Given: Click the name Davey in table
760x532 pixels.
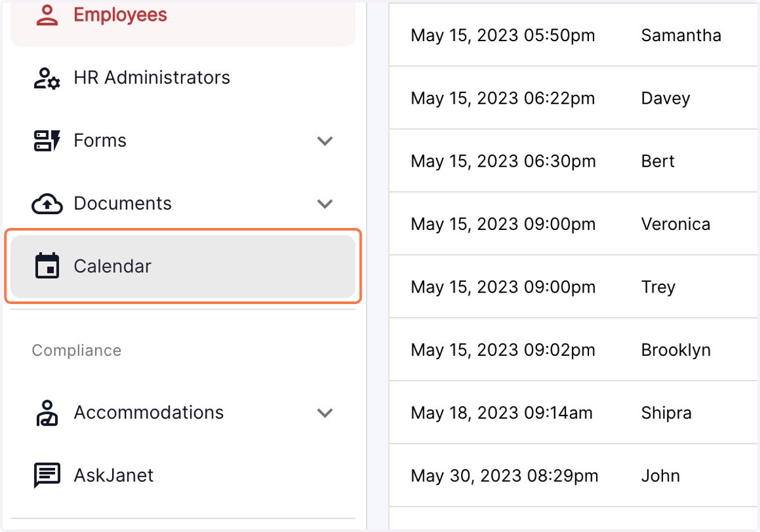Looking at the screenshot, I should [665, 99].
